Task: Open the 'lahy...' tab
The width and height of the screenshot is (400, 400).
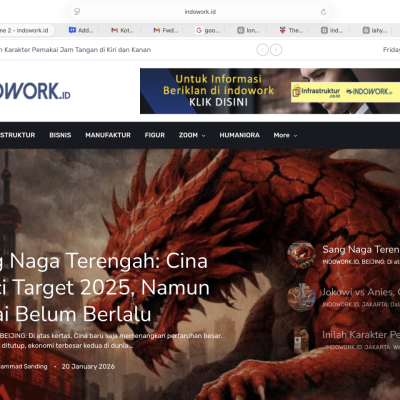Action: pyautogui.click(x=375, y=30)
